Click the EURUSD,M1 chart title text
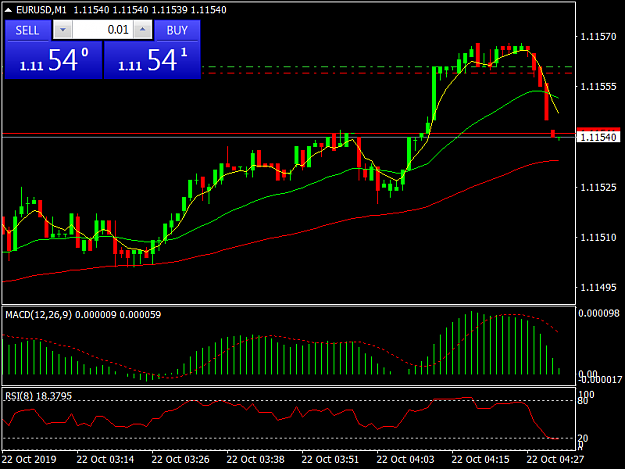Image resolution: width=625 pixels, height=469 pixels. click(x=41, y=10)
